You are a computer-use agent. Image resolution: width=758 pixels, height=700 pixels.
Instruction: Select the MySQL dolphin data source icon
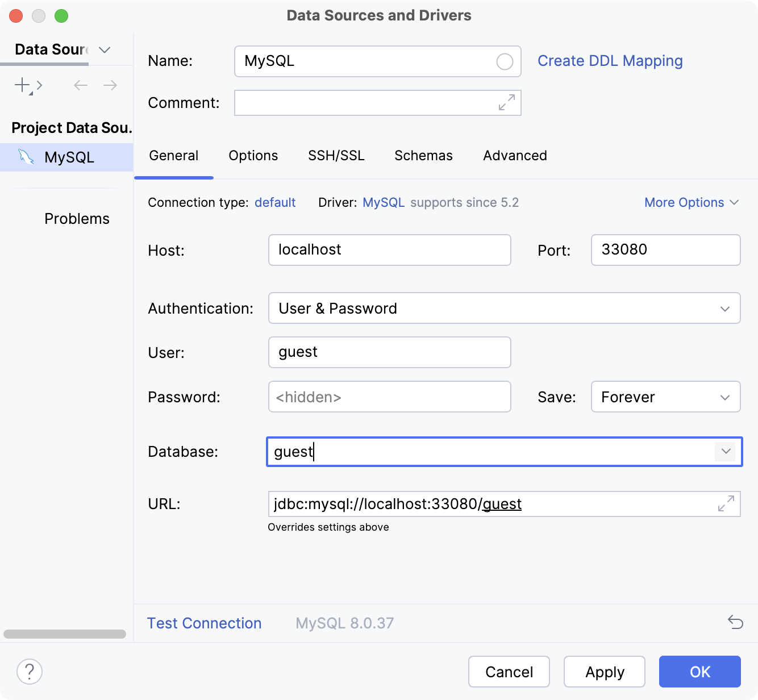[x=25, y=157]
